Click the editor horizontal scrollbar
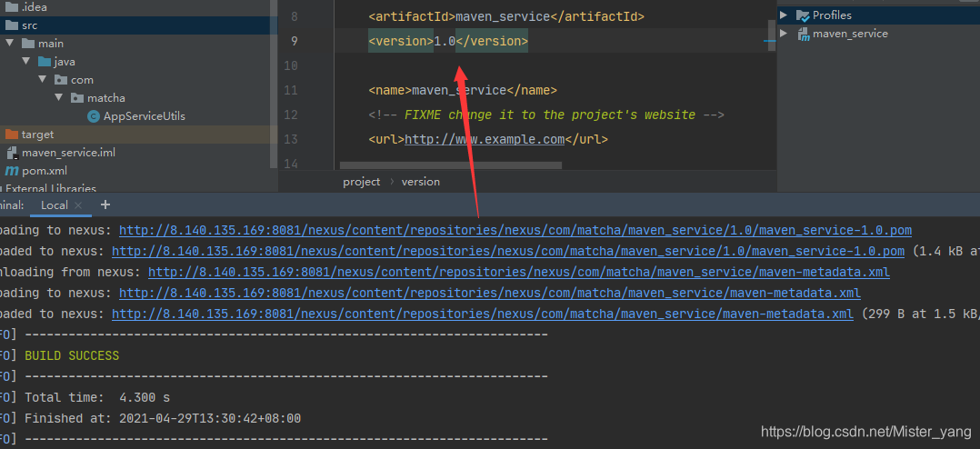980x449 pixels. coord(451,166)
